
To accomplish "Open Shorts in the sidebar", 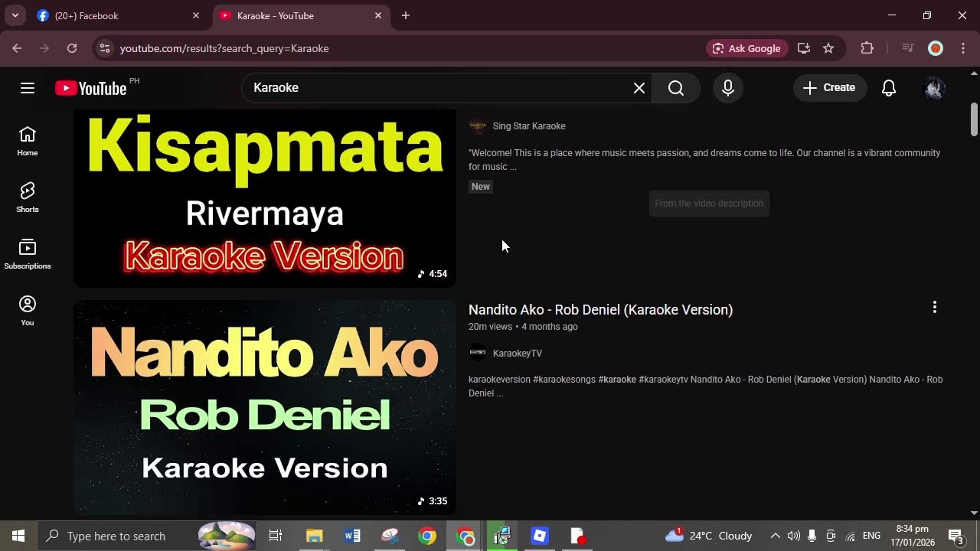I will (x=28, y=198).
